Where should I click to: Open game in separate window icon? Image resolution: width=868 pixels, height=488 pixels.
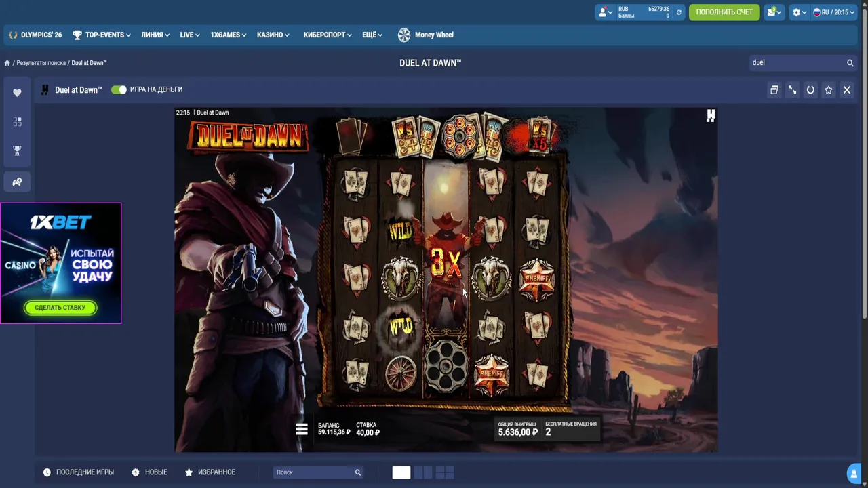(x=774, y=89)
